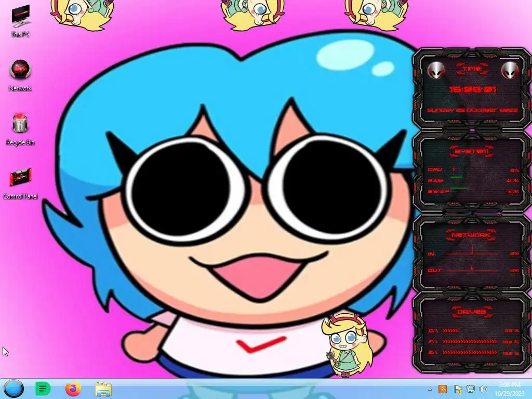Click the Java update tray icon
This screenshot has height=399, width=532.
tap(443, 389)
